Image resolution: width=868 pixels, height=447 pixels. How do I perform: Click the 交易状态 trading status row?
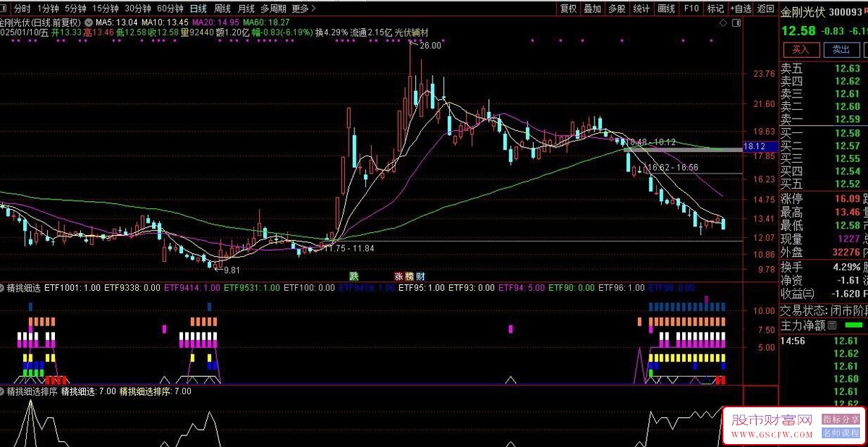[823, 310]
